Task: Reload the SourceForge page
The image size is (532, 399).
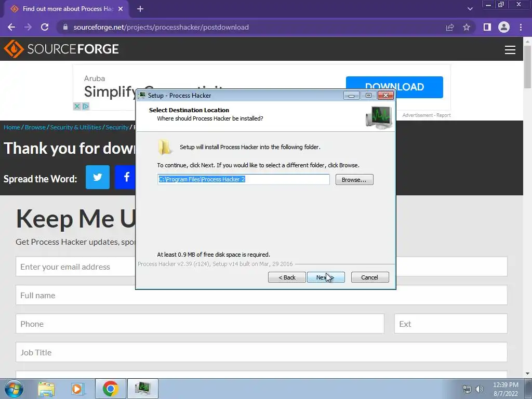Action: (45, 27)
